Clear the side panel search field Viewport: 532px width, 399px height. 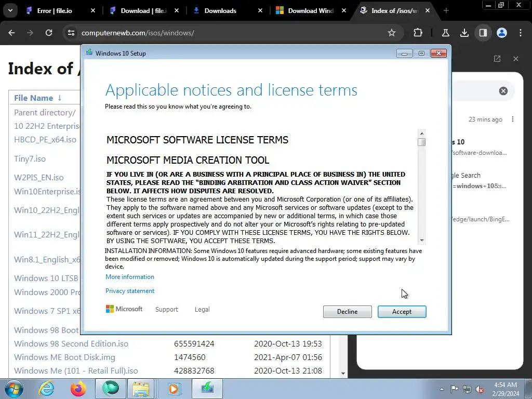503,91
